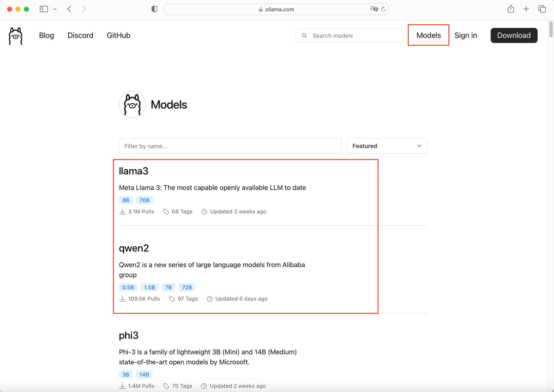Click the 109.5K Pulls text
554x392 pixels.
coord(144,299)
